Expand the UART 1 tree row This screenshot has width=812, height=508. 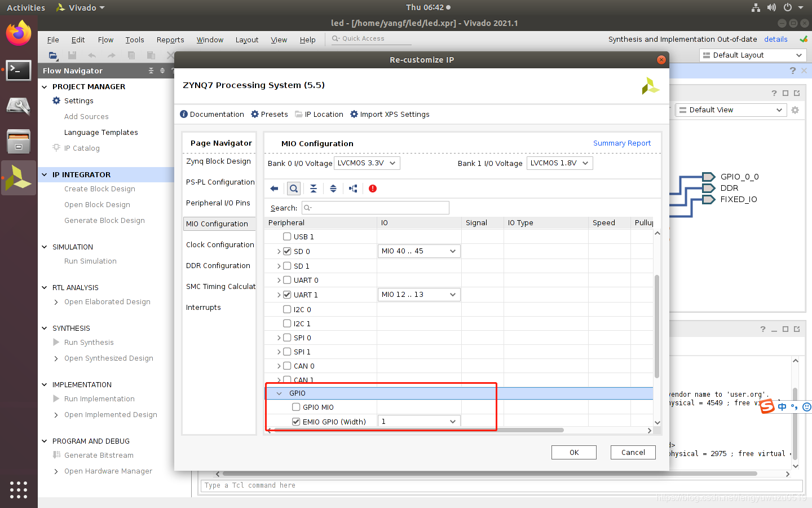pyautogui.click(x=278, y=294)
